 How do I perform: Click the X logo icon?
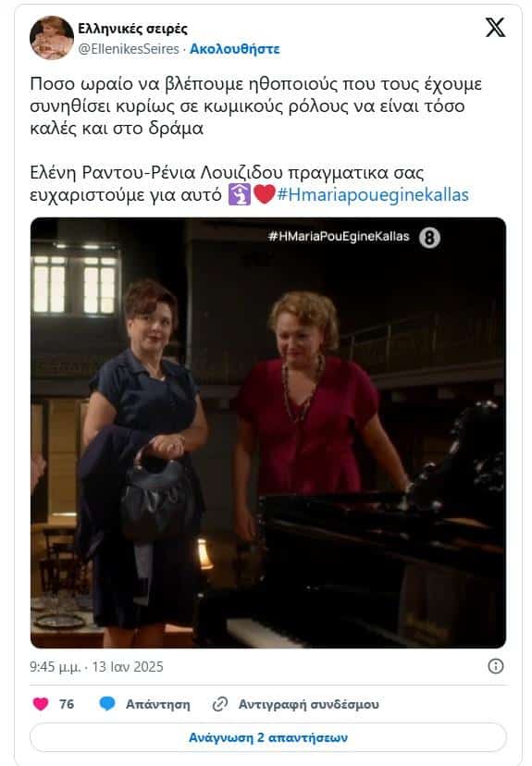coord(495,27)
